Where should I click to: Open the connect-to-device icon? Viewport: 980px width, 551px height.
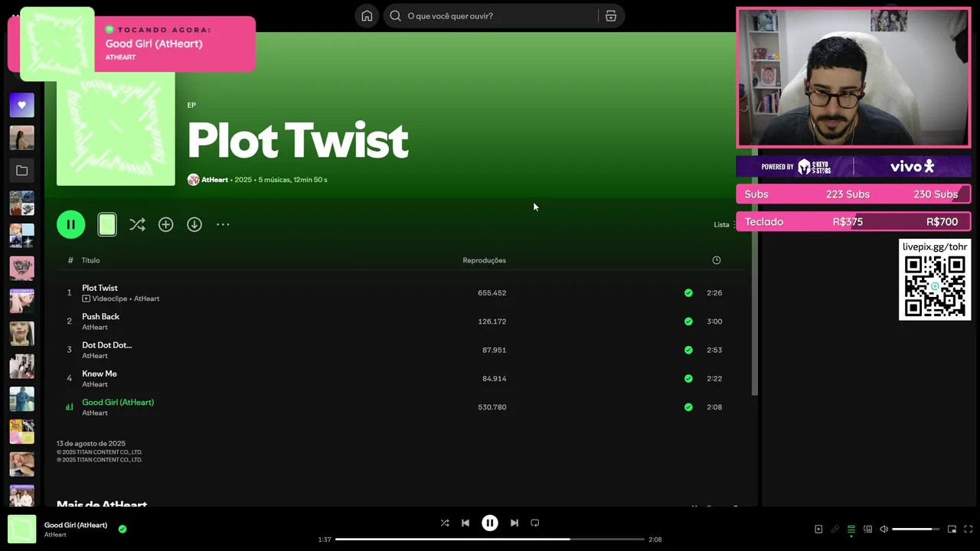tap(867, 529)
